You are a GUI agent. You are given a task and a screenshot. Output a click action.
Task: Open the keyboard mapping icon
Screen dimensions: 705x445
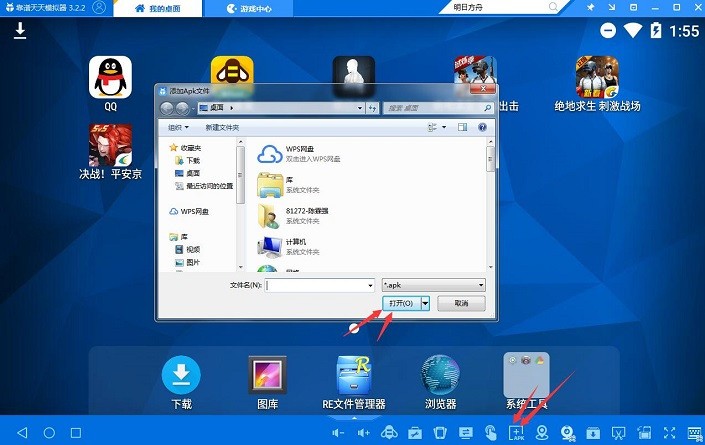[x=696, y=432]
